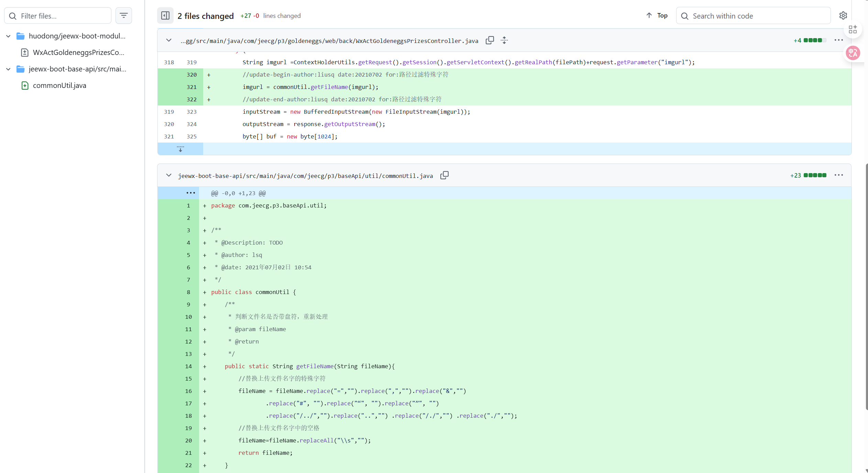Click the grid sparkle extension icon
Screen dimensions: 868x473
pos(853,30)
